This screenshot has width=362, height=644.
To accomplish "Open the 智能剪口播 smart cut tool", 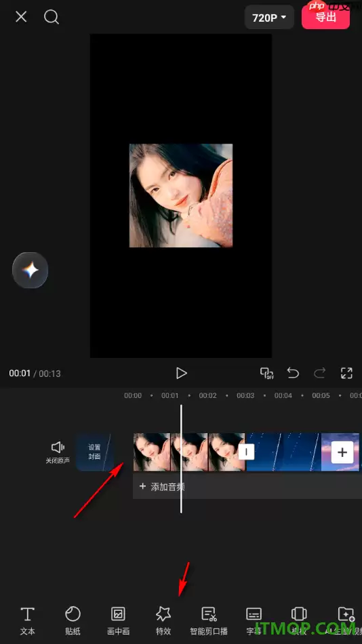I will point(209,621).
